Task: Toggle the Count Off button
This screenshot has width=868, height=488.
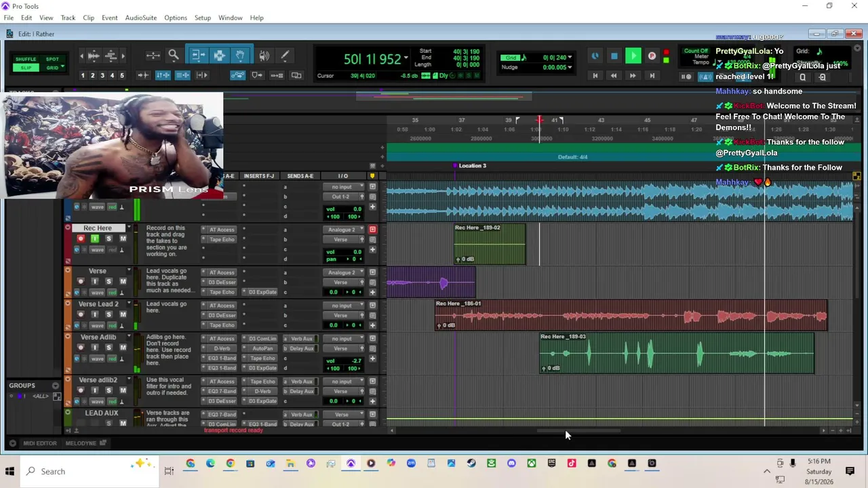Action: pyautogui.click(x=696, y=51)
